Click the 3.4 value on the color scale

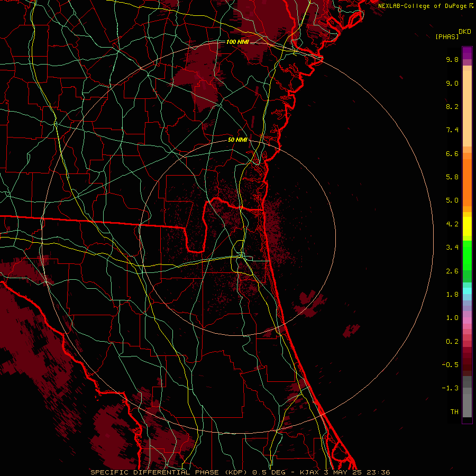(452, 248)
